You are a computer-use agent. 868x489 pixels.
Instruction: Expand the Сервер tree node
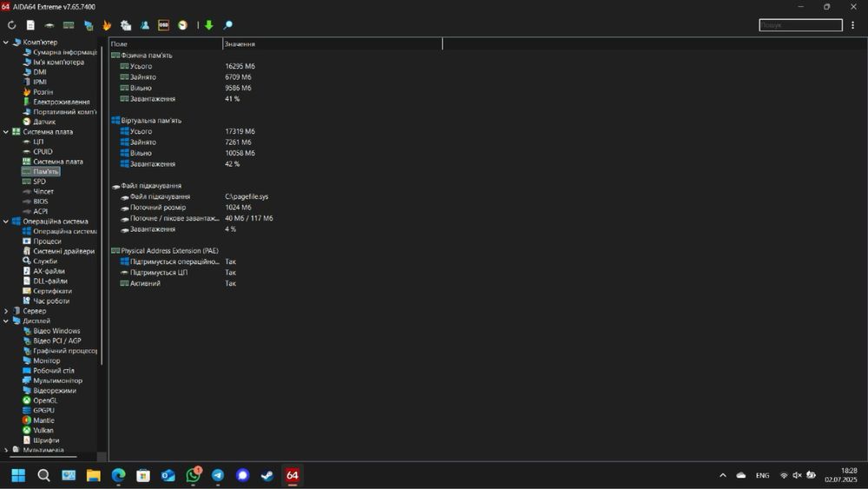pyautogui.click(x=5, y=311)
